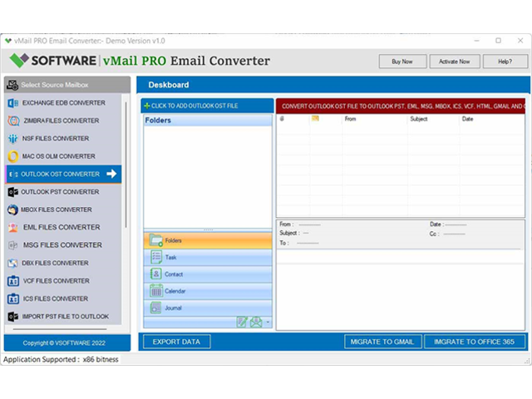Viewport: 532px width, 399px height.
Task: Click the Mac OS OLM Converter icon
Action: click(x=13, y=156)
